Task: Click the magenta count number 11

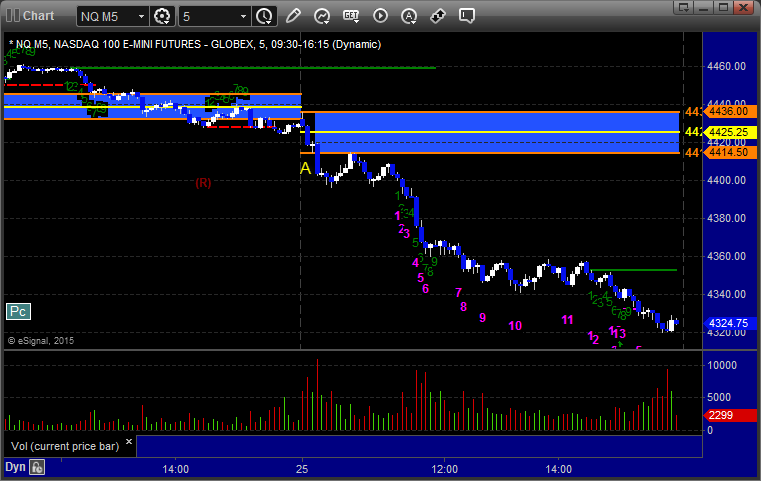Action: click(567, 320)
